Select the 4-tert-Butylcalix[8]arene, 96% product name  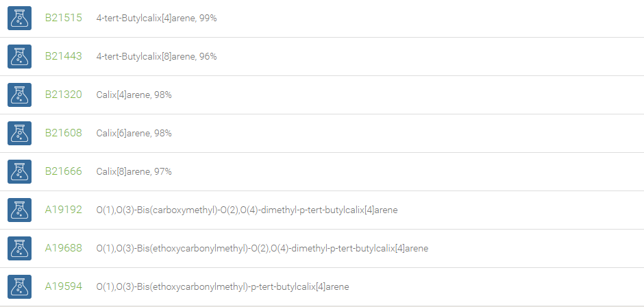(156, 56)
